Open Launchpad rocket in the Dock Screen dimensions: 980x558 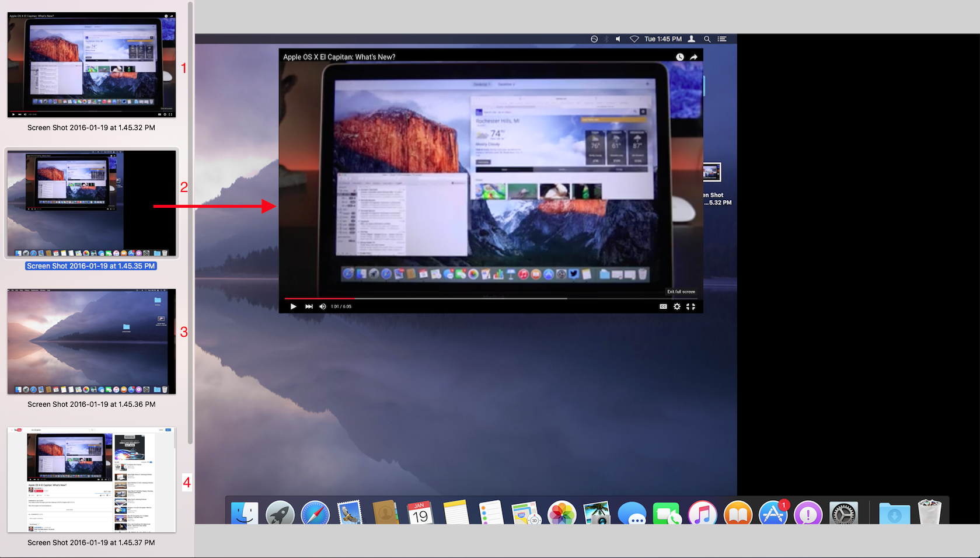[280, 512]
